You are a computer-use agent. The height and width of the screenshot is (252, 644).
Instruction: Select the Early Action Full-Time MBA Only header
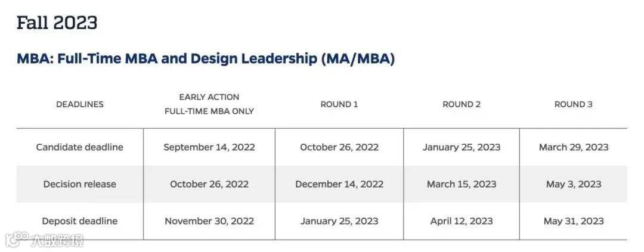(x=209, y=104)
